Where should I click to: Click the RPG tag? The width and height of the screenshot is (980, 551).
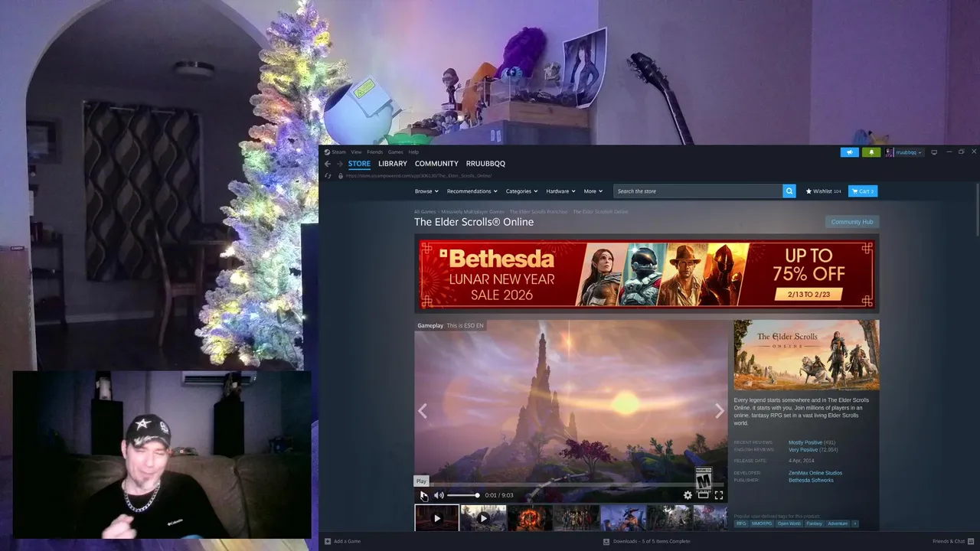tap(741, 523)
